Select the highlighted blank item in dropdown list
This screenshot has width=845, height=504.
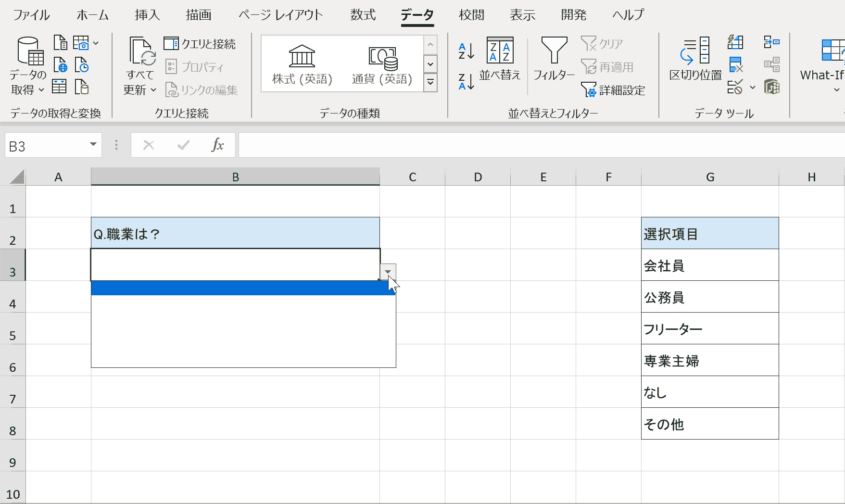(x=243, y=288)
